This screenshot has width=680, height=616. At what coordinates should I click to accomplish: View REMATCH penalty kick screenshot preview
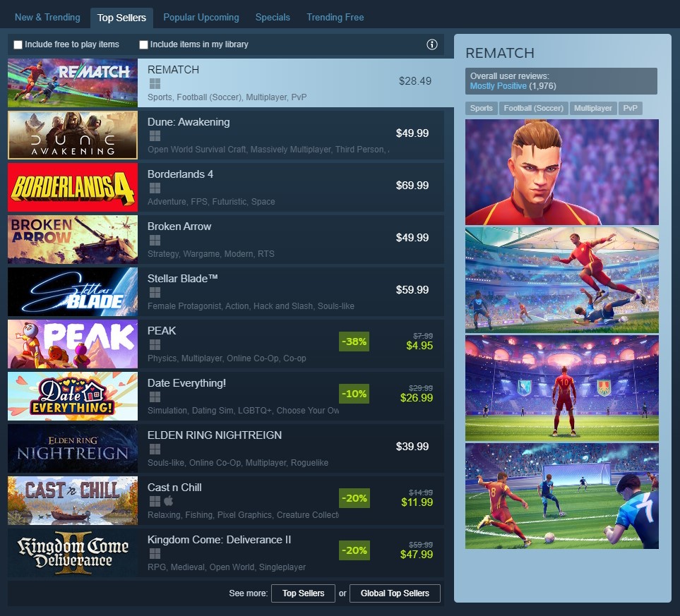(561, 496)
